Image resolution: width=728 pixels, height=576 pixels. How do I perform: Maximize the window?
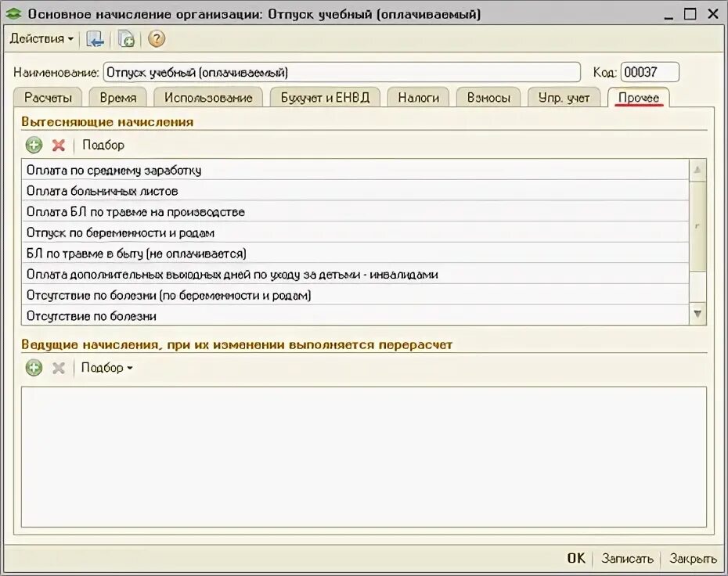[x=690, y=14]
